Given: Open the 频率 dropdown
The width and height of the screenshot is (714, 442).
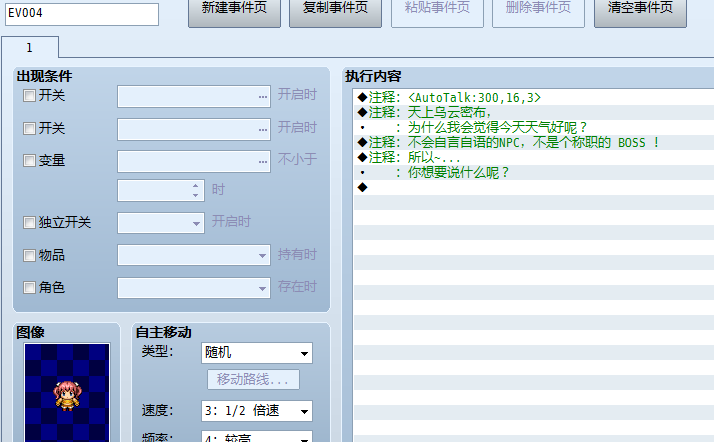Looking at the screenshot, I should point(257,437).
